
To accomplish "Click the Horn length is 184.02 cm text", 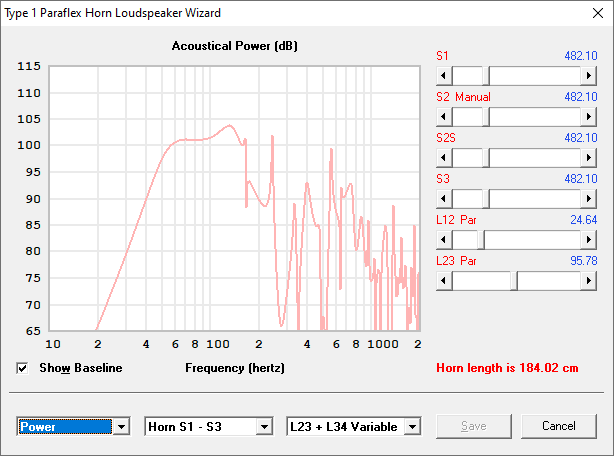I will (x=507, y=368).
